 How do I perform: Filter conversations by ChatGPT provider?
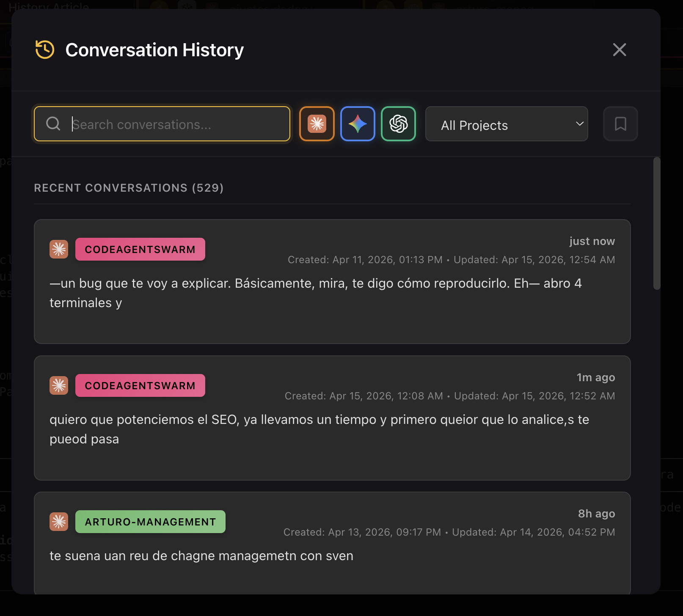(x=398, y=124)
